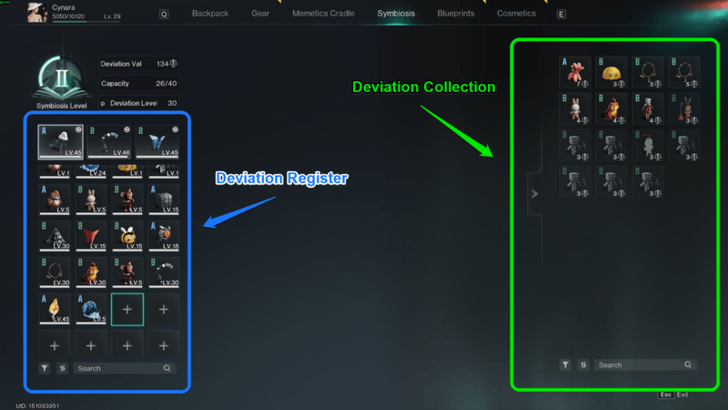The image size is (728, 410).
Task: Open the Gear tab
Action: click(260, 13)
